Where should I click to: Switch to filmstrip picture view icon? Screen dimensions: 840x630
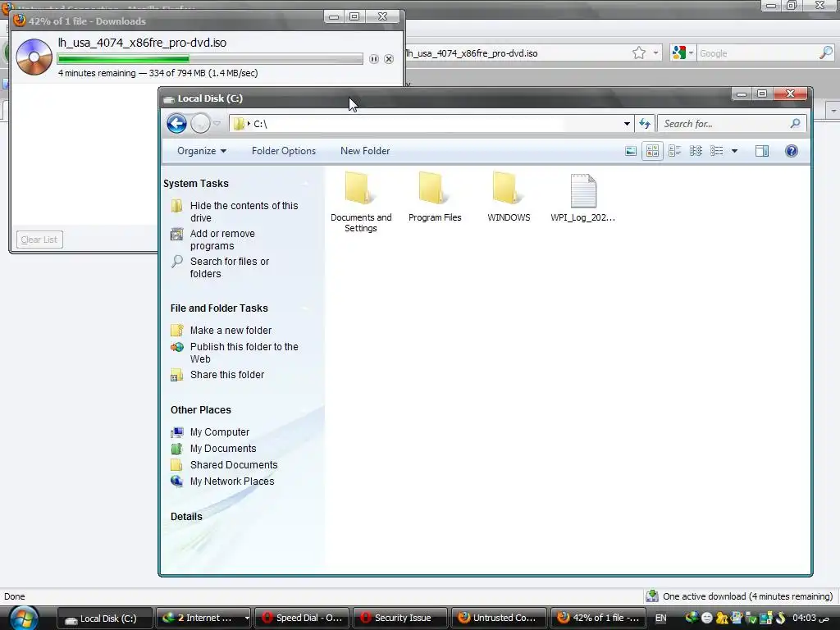631,151
